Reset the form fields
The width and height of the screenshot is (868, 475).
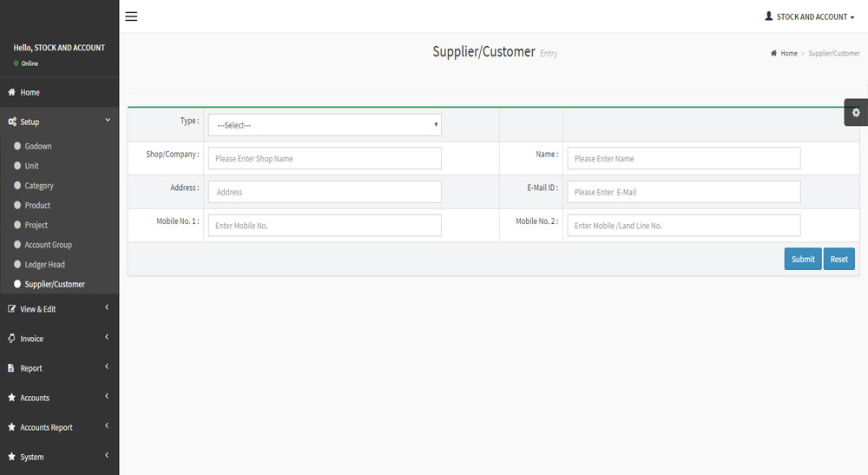click(x=838, y=259)
